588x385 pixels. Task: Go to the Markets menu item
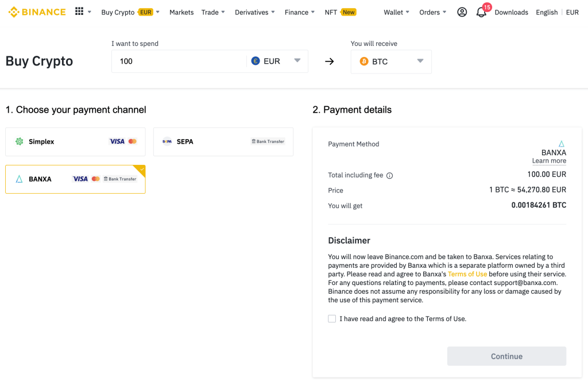tap(181, 12)
